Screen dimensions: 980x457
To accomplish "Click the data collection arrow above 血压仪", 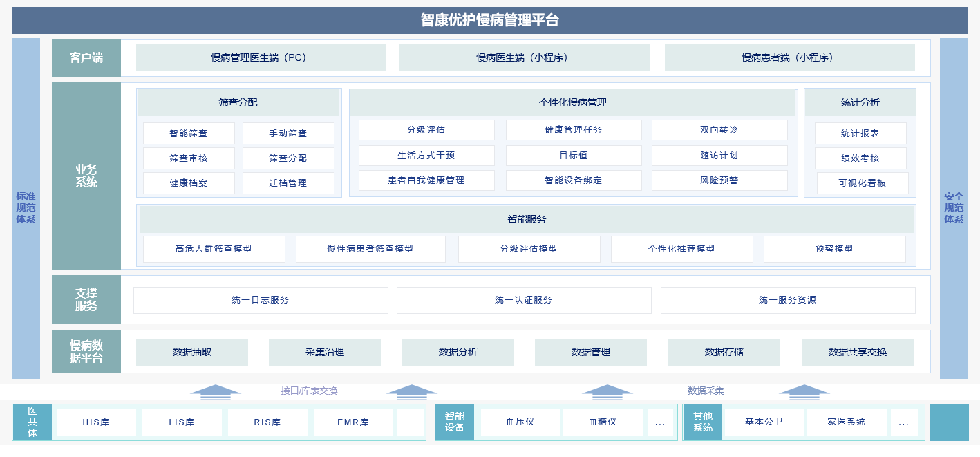I will tap(608, 391).
